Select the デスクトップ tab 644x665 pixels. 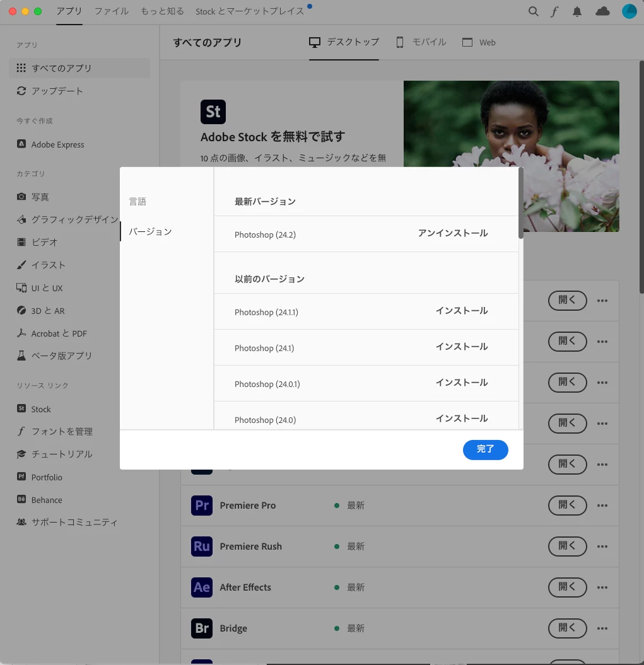[344, 42]
